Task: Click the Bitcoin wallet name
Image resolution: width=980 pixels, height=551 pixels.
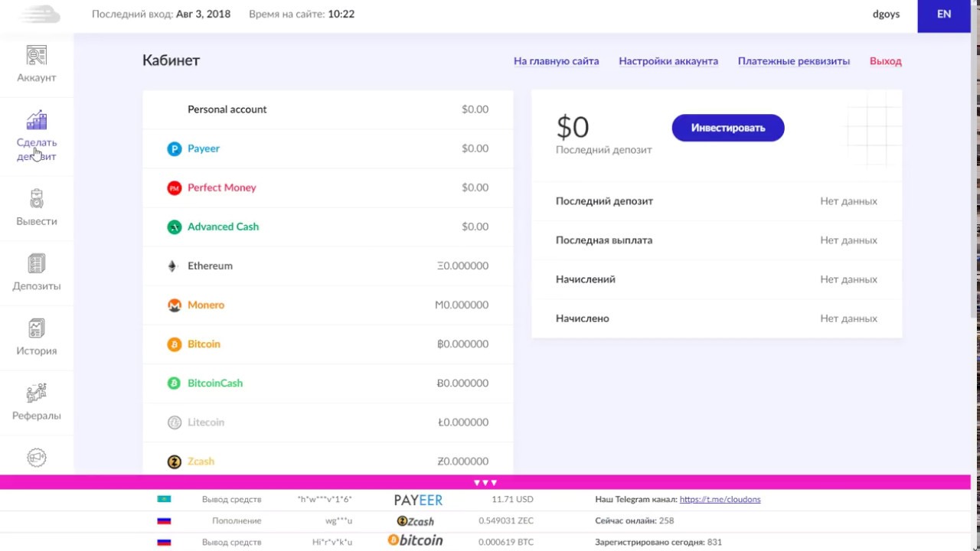Action: [204, 344]
